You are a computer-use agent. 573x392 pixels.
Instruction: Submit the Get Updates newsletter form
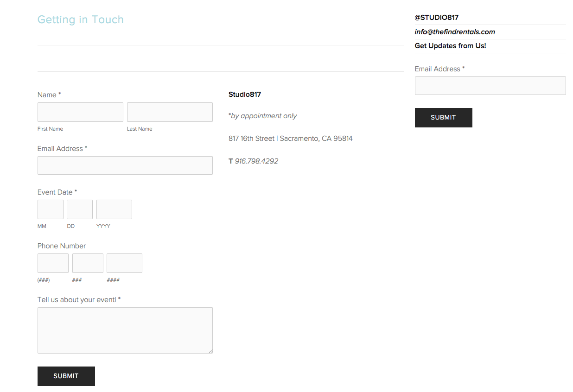pyautogui.click(x=444, y=118)
